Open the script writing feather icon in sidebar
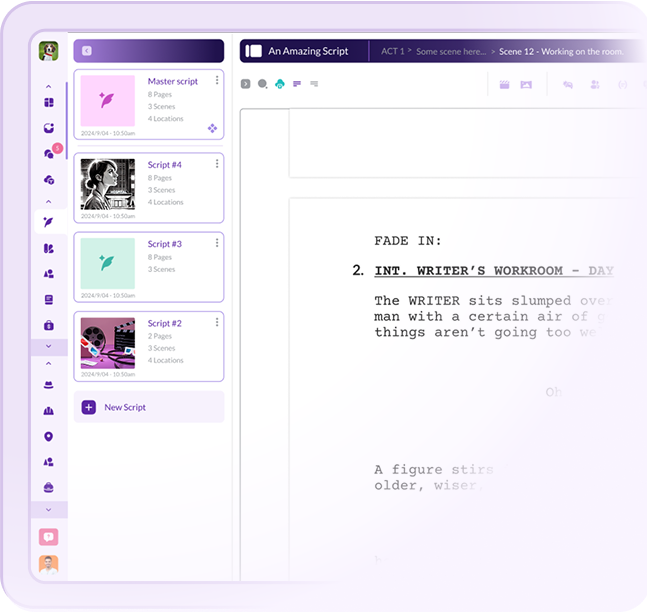Screen dimensions: 647x612 (48, 222)
